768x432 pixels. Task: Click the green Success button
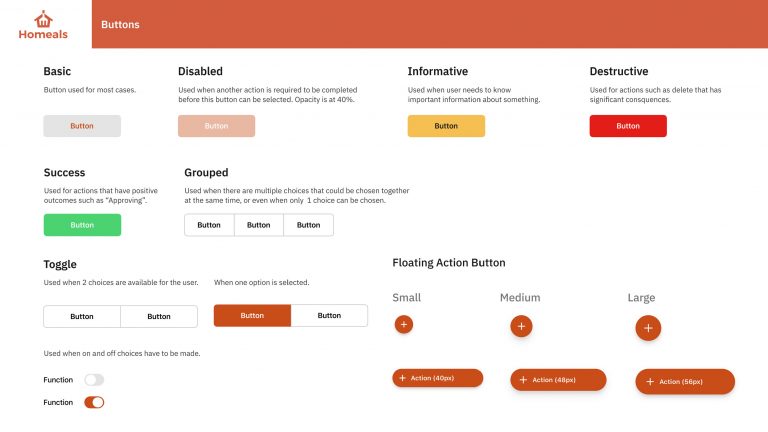82,225
